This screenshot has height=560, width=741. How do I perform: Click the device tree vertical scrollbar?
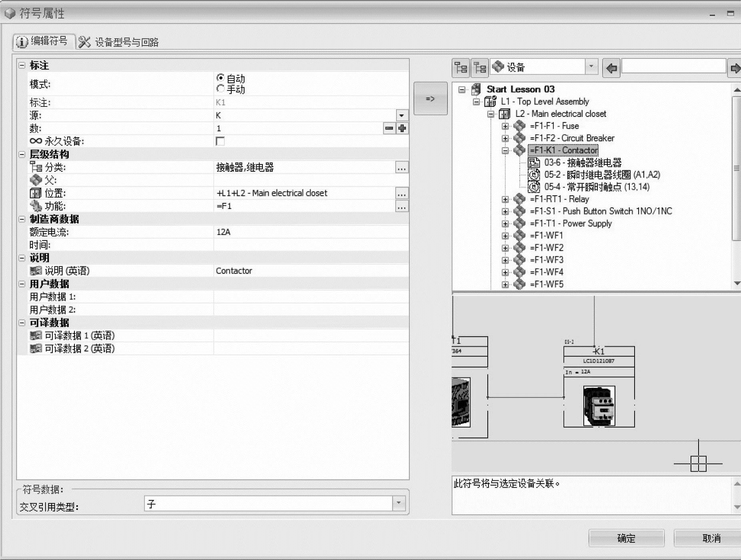[x=736, y=168]
